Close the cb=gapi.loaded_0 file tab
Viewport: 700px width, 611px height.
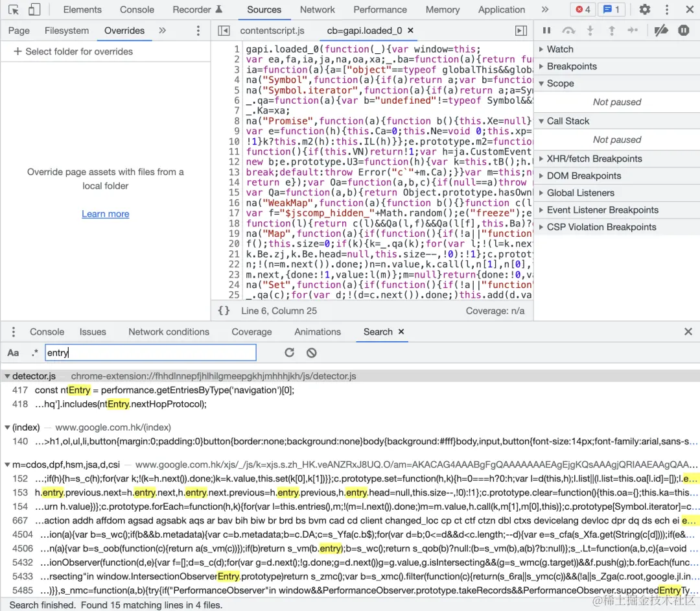pos(411,30)
